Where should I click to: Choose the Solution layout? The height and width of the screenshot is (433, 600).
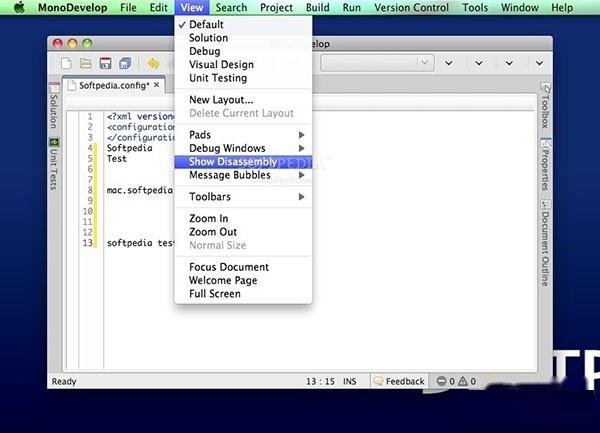click(x=243, y=38)
